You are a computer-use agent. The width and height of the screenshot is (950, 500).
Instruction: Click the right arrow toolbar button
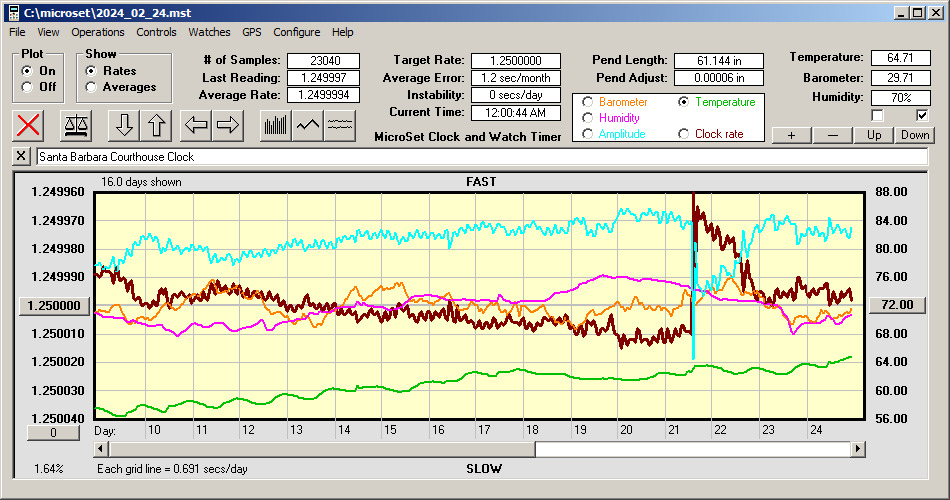(227, 125)
